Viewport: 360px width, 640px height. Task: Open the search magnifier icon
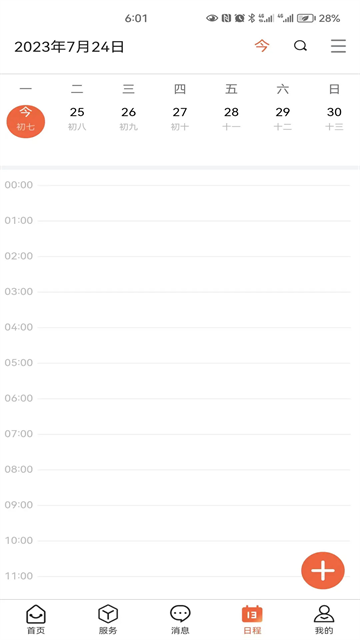(x=300, y=46)
